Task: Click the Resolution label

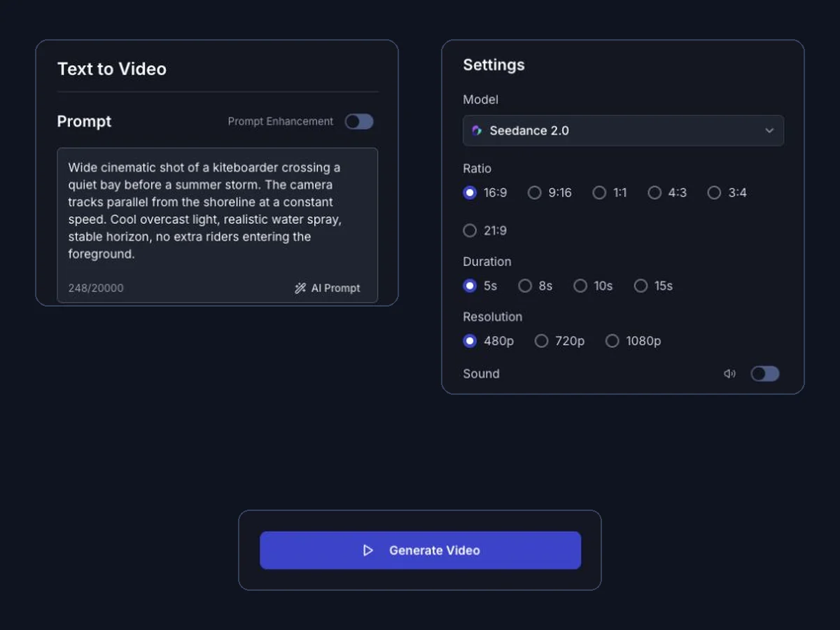Action: point(492,317)
